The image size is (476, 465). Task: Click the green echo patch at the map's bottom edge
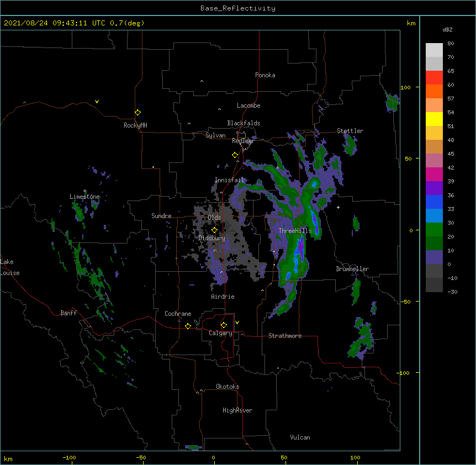(194, 447)
